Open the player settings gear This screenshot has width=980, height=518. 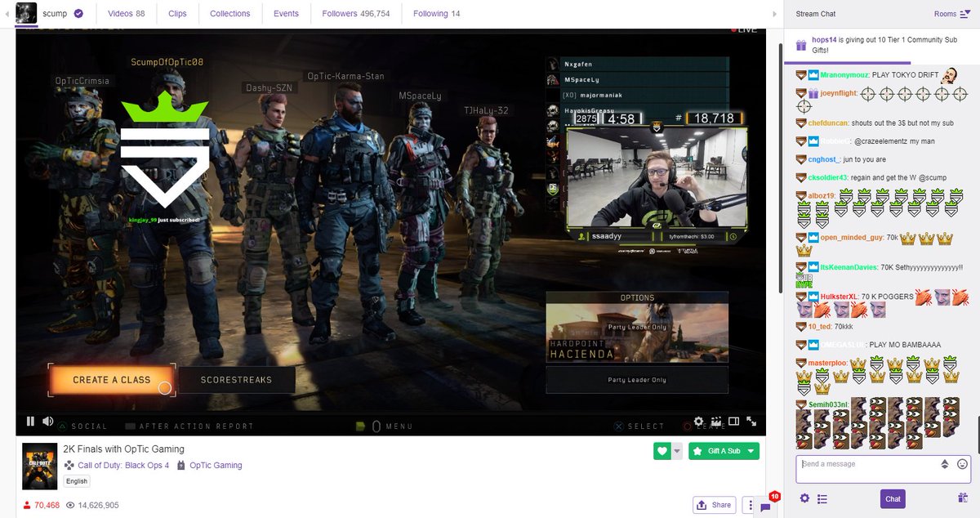(x=698, y=420)
